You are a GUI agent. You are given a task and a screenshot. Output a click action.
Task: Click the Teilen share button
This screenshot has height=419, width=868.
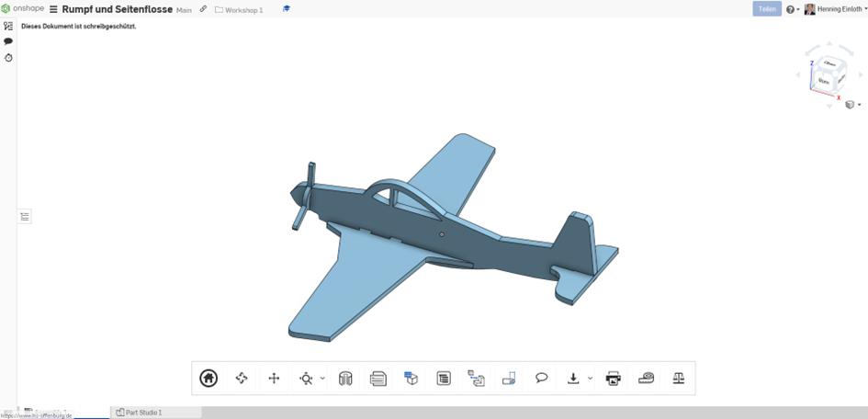tap(767, 9)
